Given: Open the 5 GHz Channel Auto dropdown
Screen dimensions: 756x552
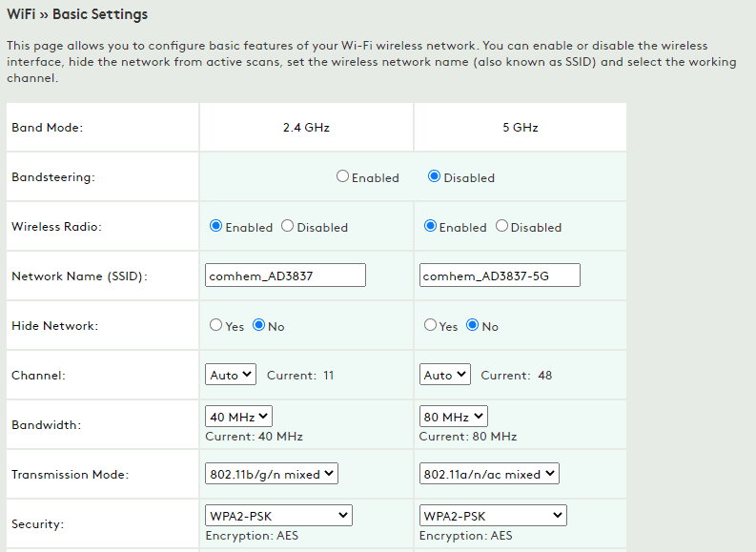Looking at the screenshot, I should tap(445, 375).
